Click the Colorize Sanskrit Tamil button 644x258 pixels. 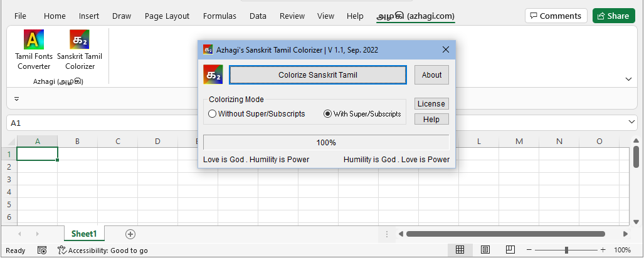[x=318, y=75]
